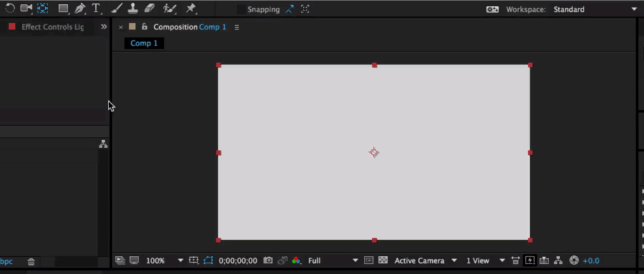Click the Comp 1 breadcrumb tab
The height and width of the screenshot is (274, 644).
144,43
